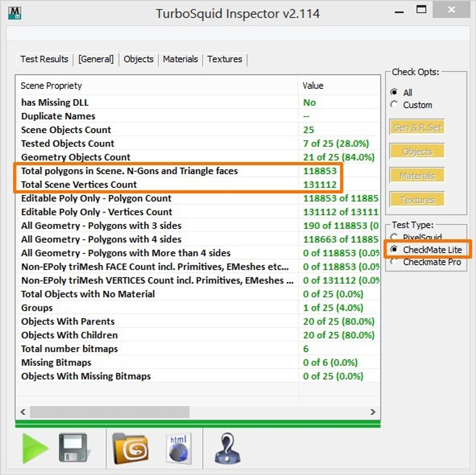Click the yellow Textures button

click(417, 199)
